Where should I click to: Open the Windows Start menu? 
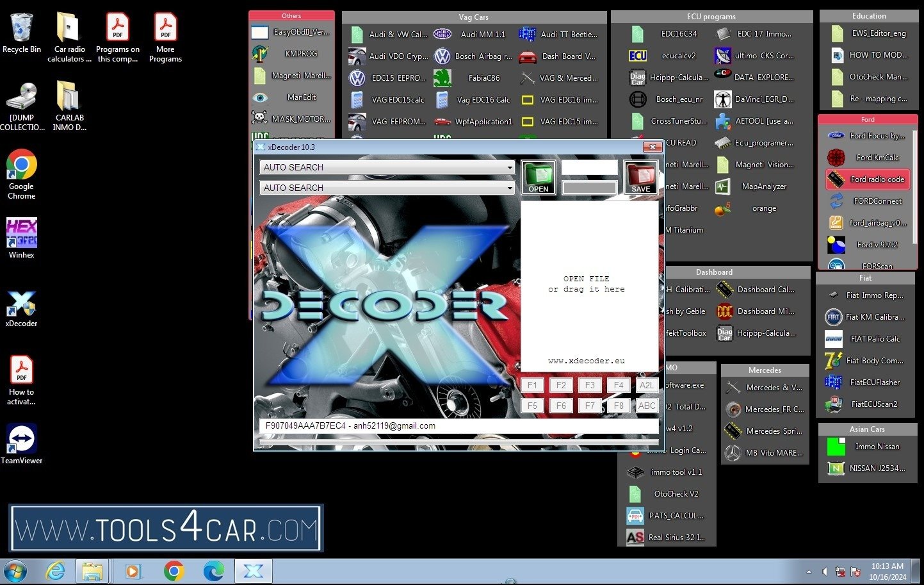tap(15, 570)
